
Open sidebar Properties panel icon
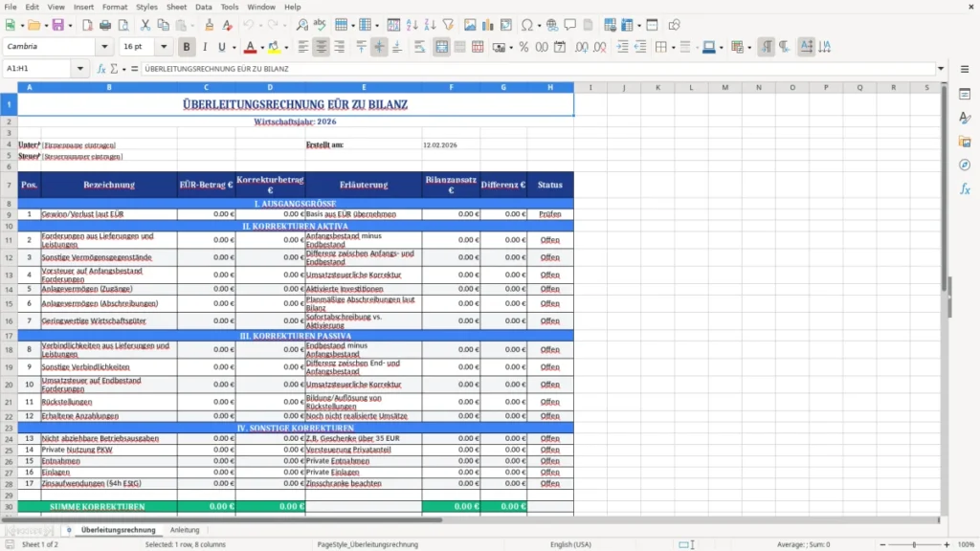pyautogui.click(x=965, y=95)
